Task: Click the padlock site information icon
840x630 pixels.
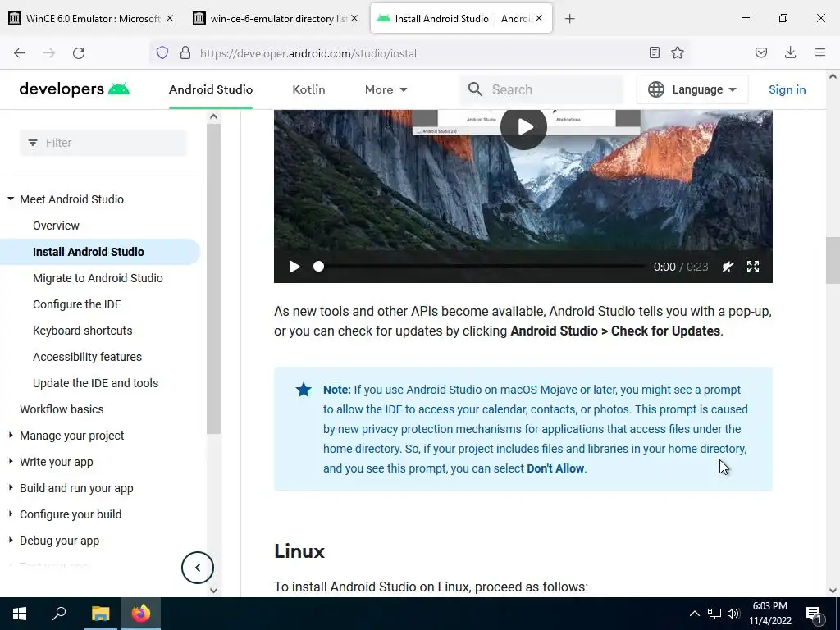Action: 185,52
